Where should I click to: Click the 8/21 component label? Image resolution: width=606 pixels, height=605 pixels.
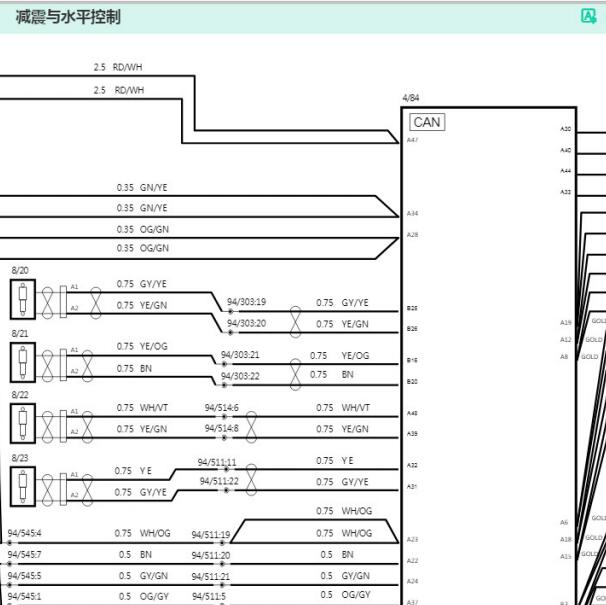click(x=20, y=333)
